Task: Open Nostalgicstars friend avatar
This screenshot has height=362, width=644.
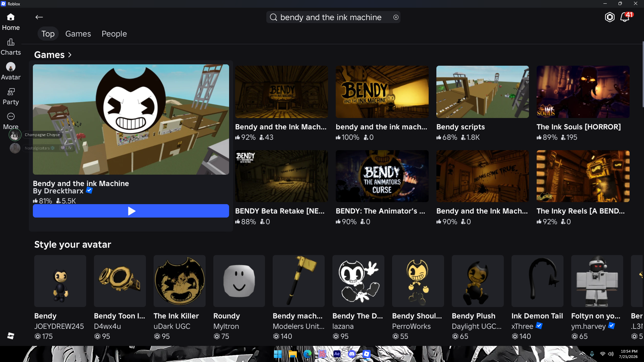Action: tap(15, 148)
